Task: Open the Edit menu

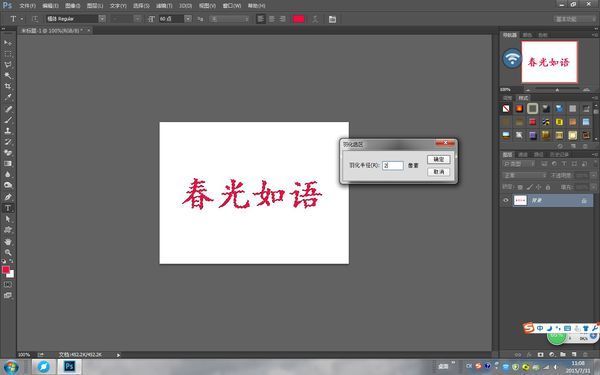Action: pos(50,6)
